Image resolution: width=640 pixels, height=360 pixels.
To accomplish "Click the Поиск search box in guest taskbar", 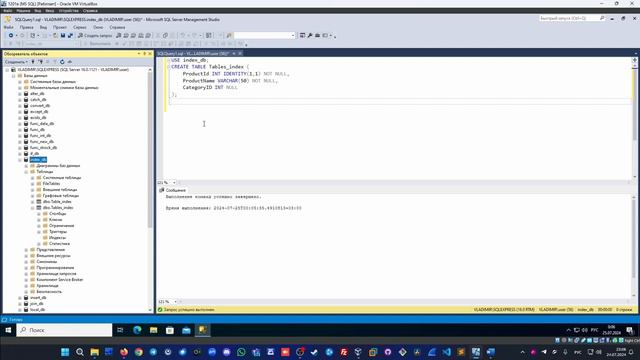I will pyautogui.click(x=64, y=330).
